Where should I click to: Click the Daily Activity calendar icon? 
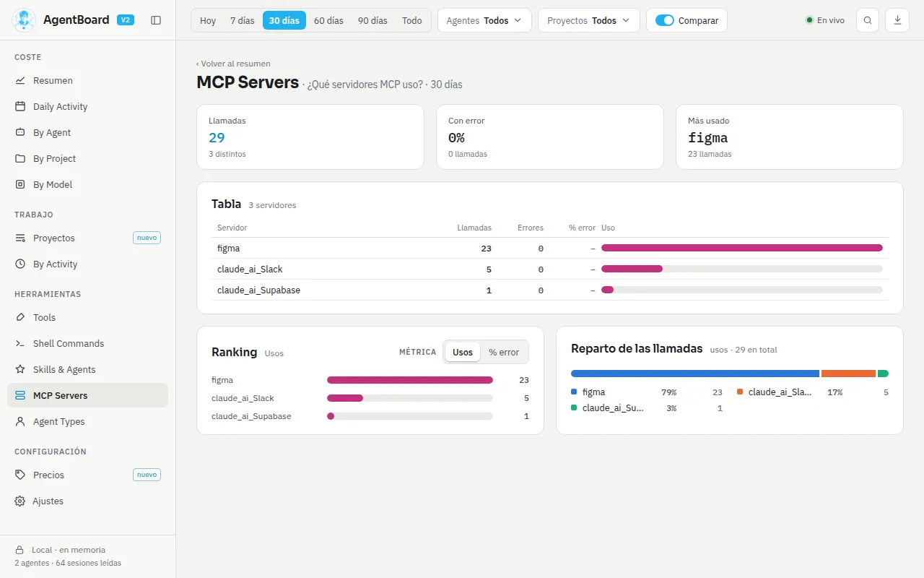(x=20, y=106)
